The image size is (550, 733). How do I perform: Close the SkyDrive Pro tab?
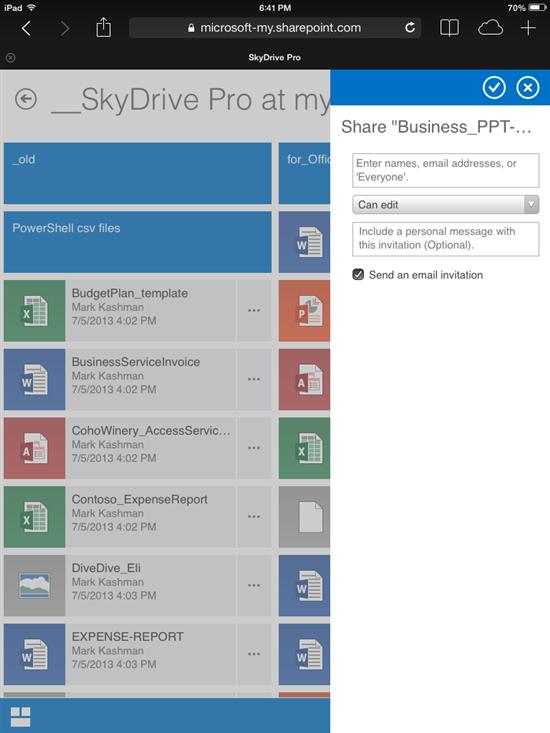click(10, 57)
